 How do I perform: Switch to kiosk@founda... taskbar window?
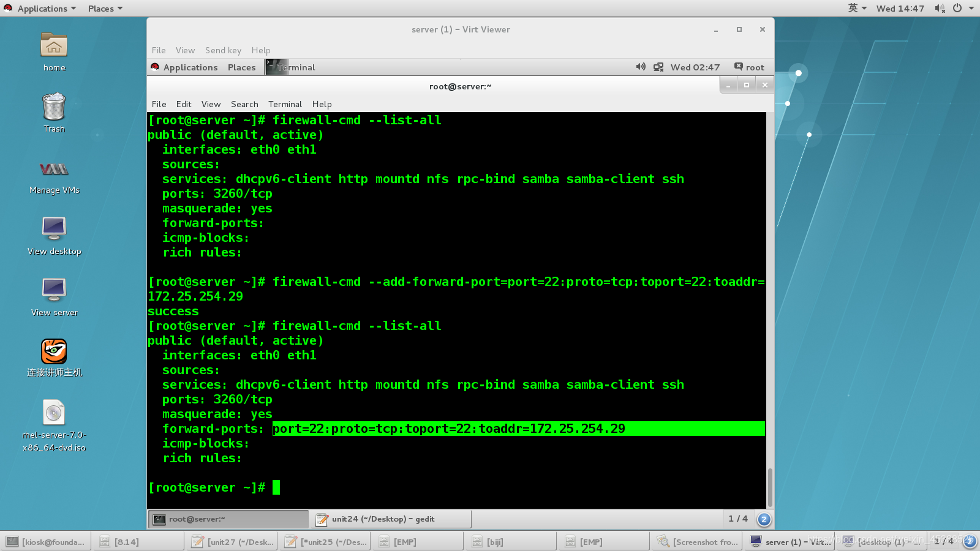(45, 541)
